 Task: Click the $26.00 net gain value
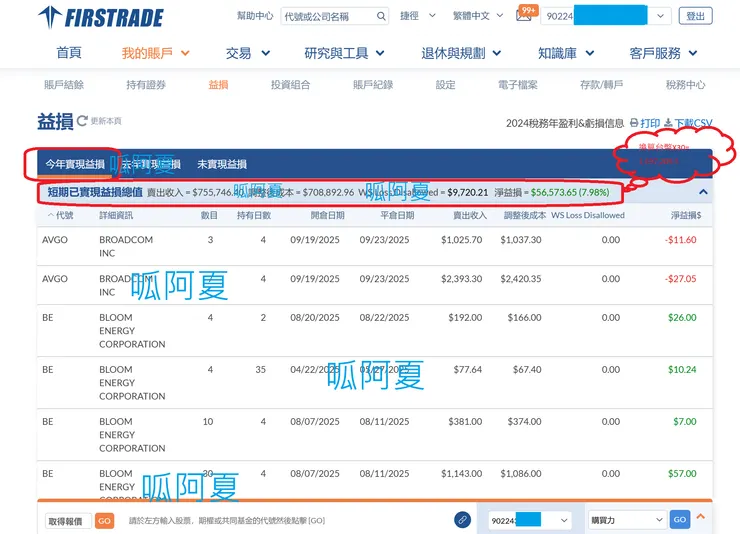[x=682, y=317]
